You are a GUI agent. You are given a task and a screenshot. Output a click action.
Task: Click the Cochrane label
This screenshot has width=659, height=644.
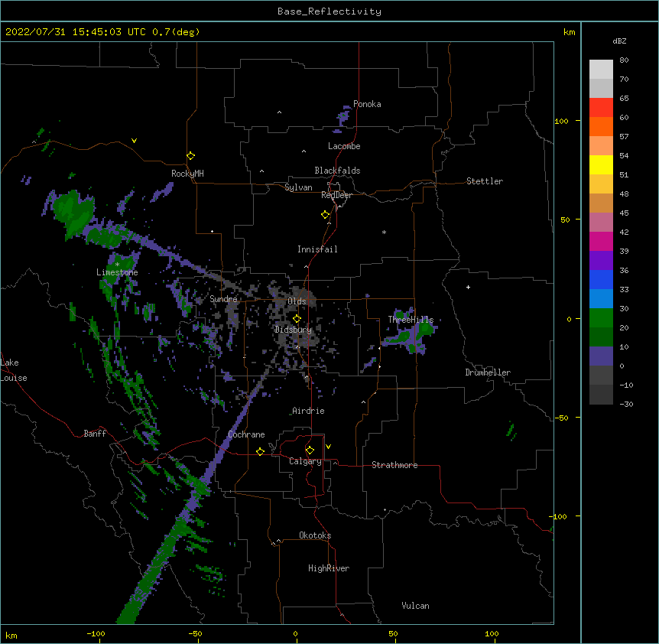click(x=246, y=434)
